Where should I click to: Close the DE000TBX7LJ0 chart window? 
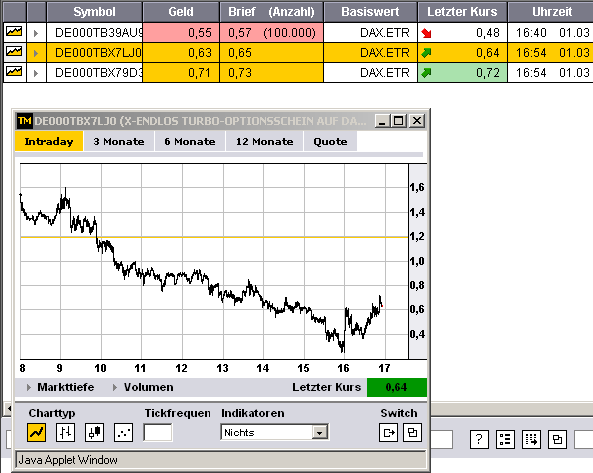[417, 121]
